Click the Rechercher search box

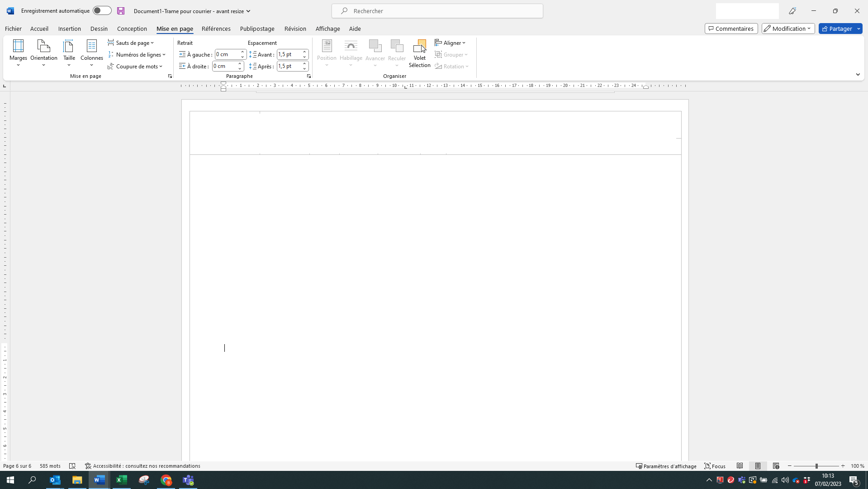437,11
